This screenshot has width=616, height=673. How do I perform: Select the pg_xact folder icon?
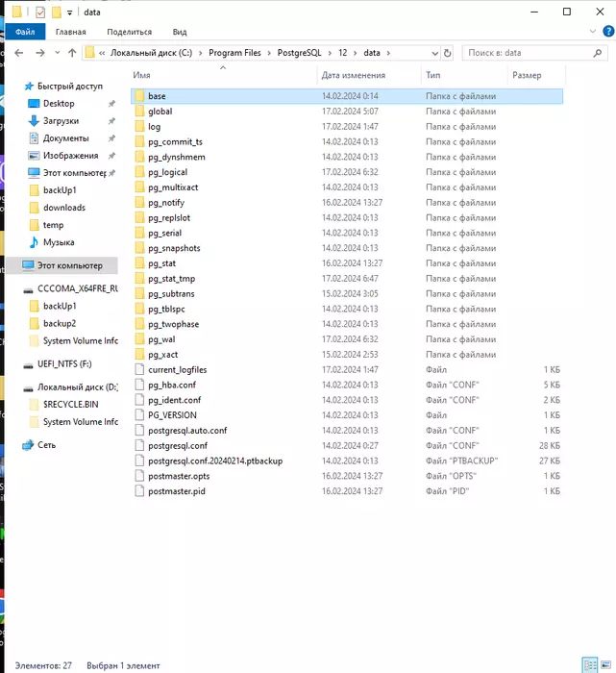pyautogui.click(x=139, y=354)
